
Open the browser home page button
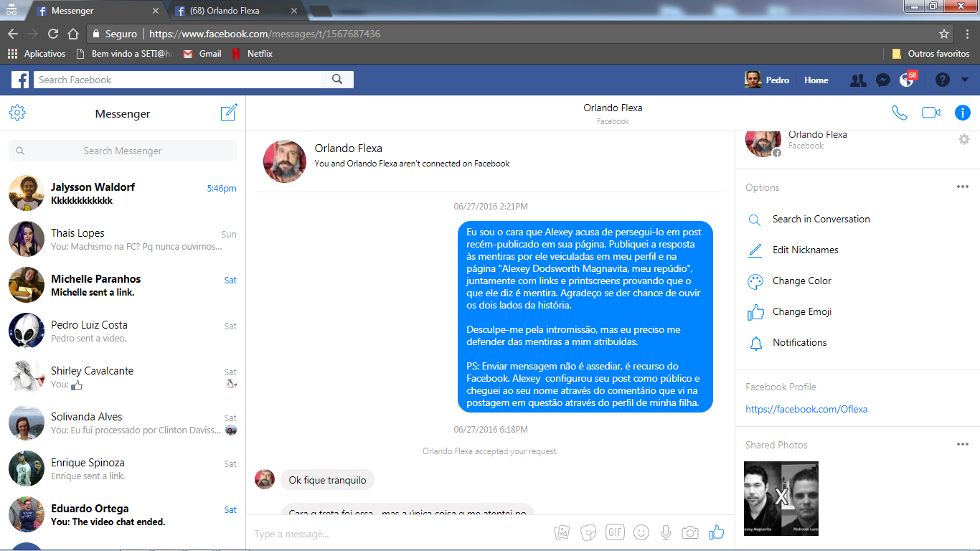(x=73, y=34)
